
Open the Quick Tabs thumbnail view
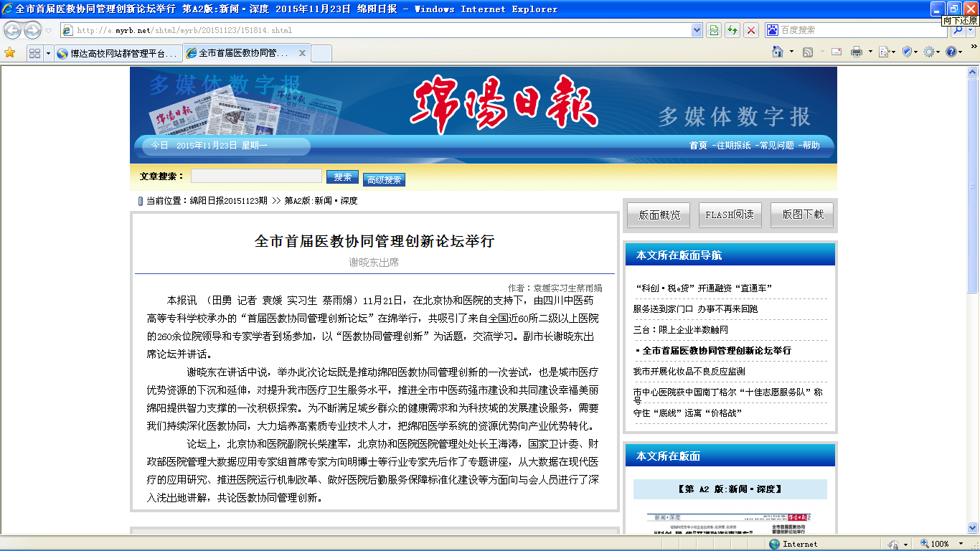point(34,53)
